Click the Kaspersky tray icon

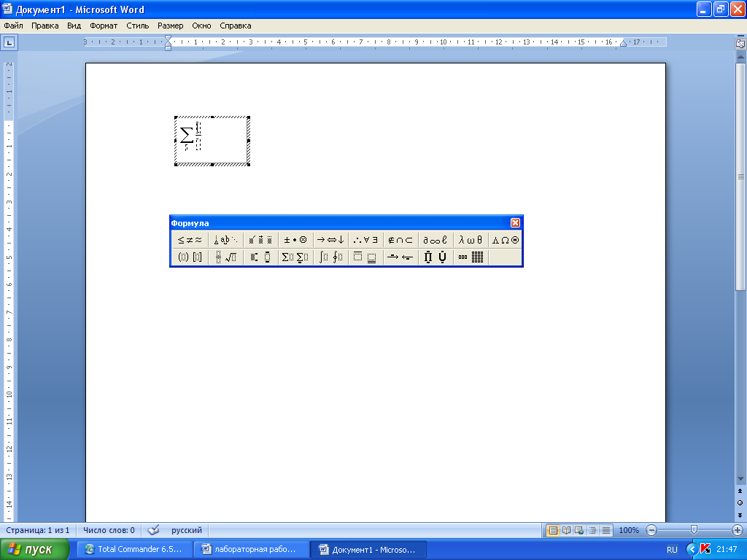coord(705,550)
